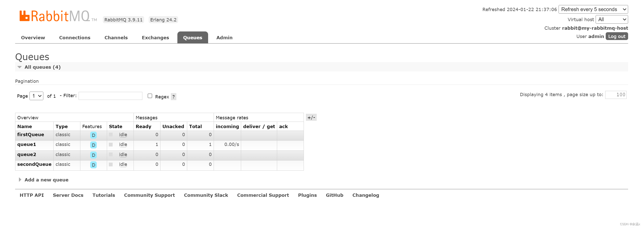
Task: Focus the queue Filter text field
Action: 110,96
